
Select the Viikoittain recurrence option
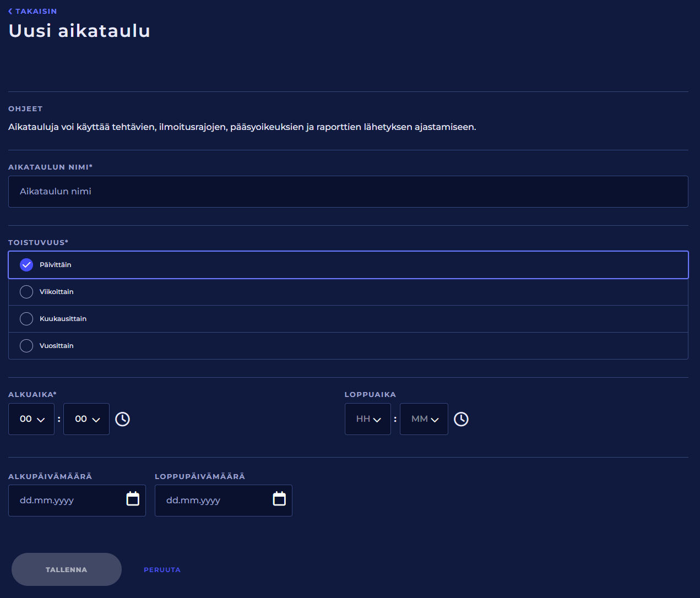point(26,292)
